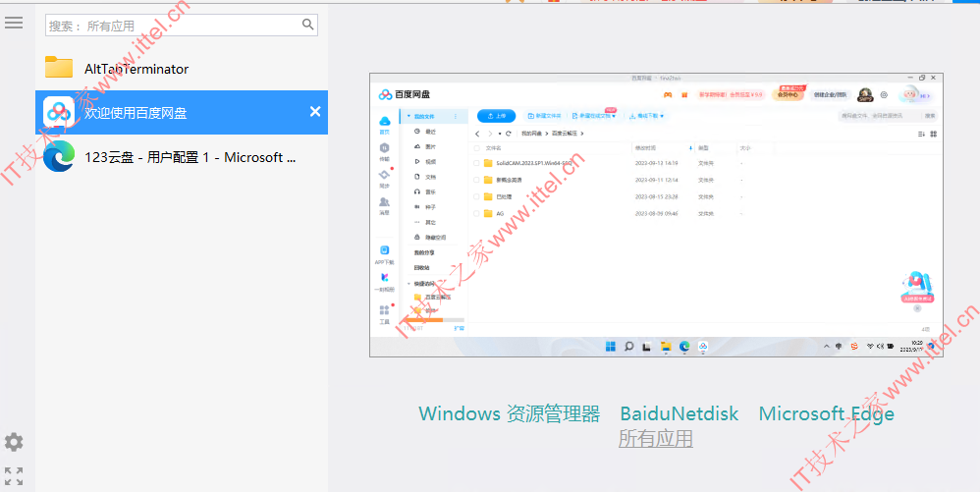The height and width of the screenshot is (492, 980).
Task: Close the 欢迎使用百度网盘 window with X
Action: click(315, 111)
